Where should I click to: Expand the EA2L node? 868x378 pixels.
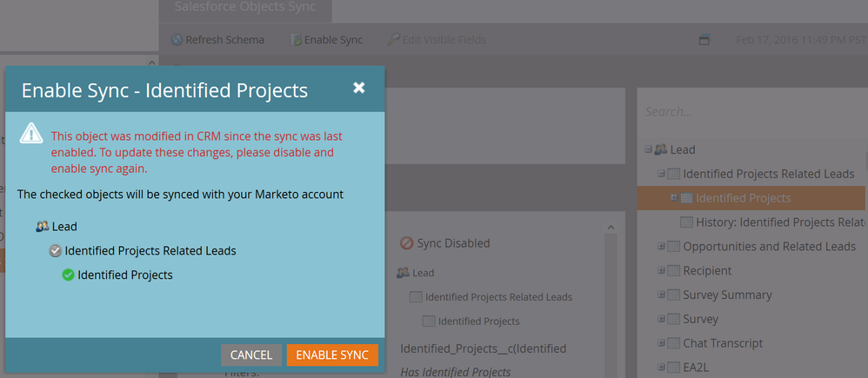pos(661,367)
